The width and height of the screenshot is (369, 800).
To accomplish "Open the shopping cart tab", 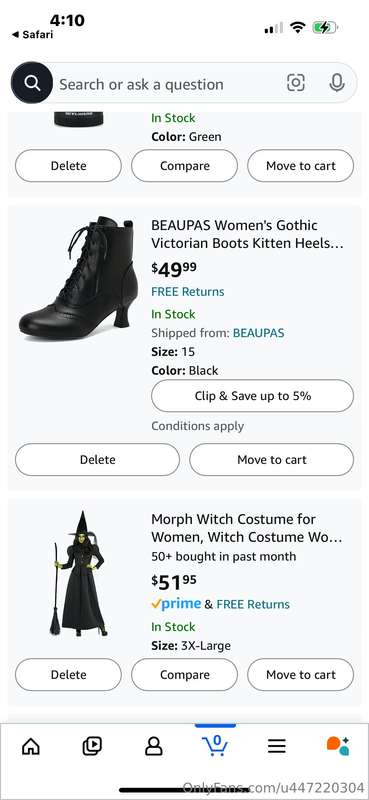I will click(x=215, y=745).
